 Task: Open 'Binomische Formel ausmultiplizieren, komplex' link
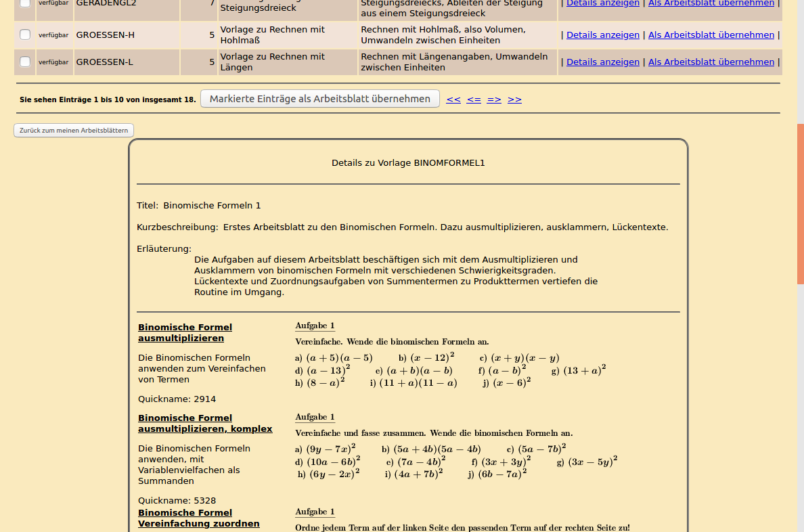click(205, 423)
